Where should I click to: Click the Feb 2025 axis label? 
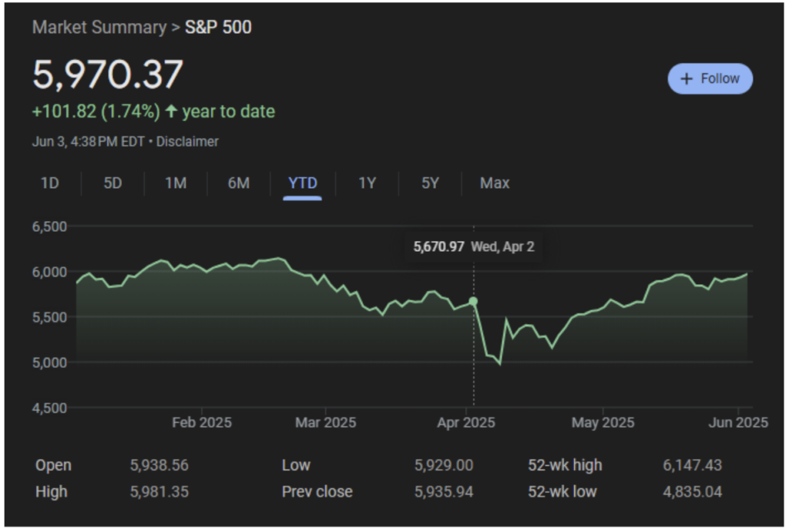[x=202, y=423]
